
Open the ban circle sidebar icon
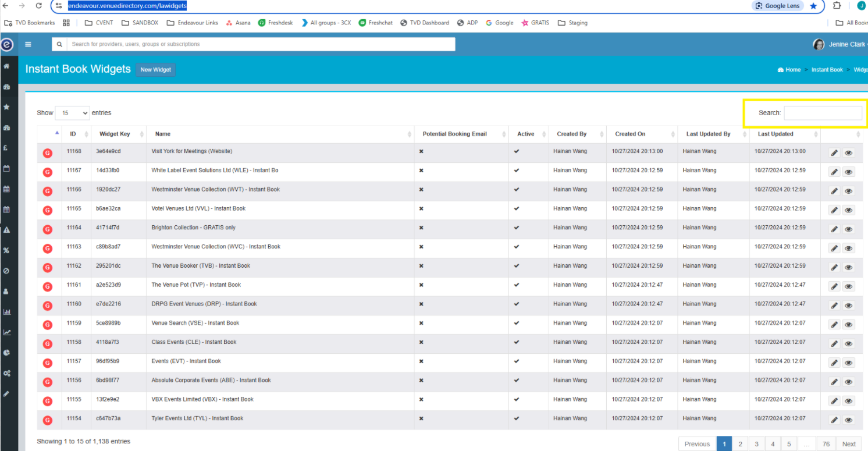[x=6, y=271]
